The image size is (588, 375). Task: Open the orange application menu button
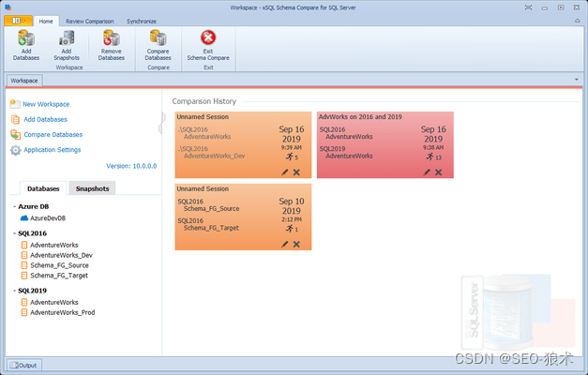[18, 21]
